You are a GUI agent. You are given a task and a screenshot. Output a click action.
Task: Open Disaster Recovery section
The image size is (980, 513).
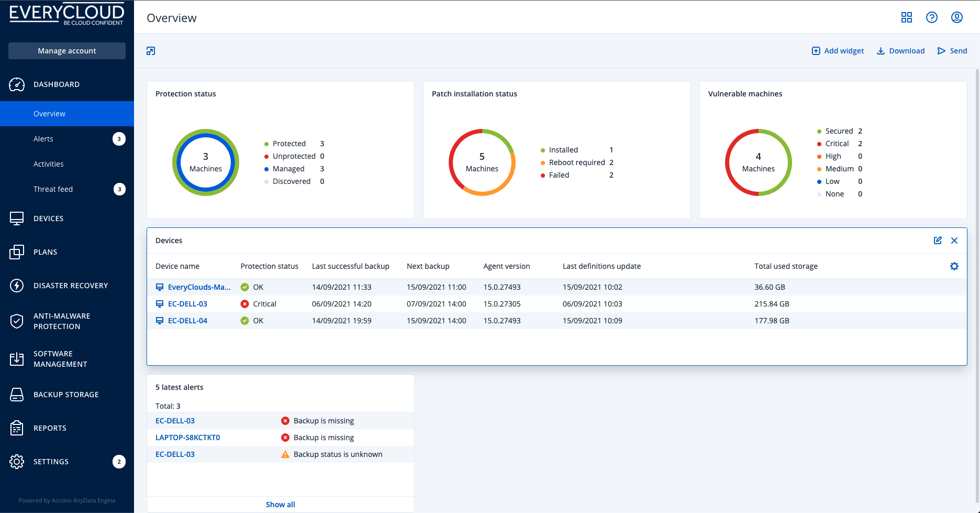tap(67, 286)
